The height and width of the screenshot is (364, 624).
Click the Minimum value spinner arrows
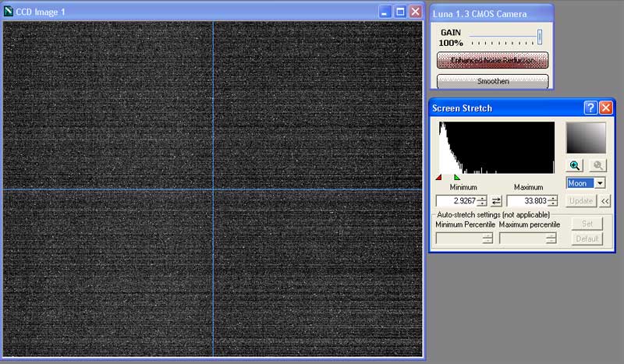click(482, 201)
